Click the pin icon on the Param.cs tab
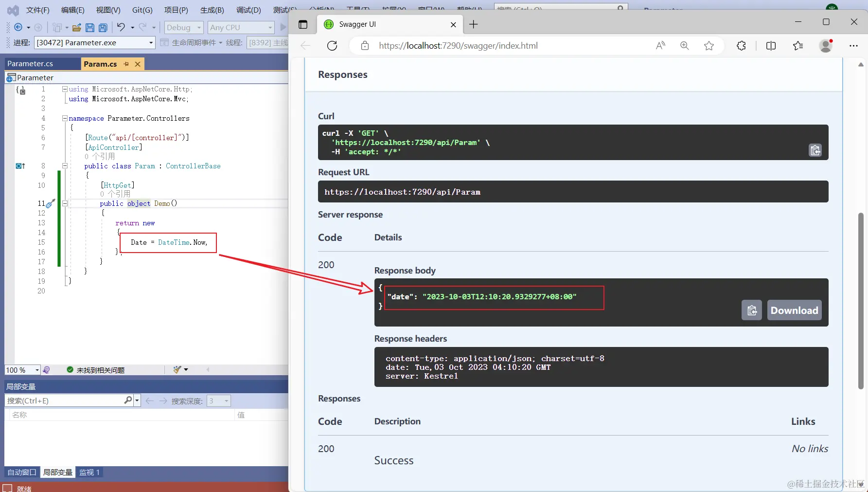Screen dimensions: 868x492 coord(126,64)
